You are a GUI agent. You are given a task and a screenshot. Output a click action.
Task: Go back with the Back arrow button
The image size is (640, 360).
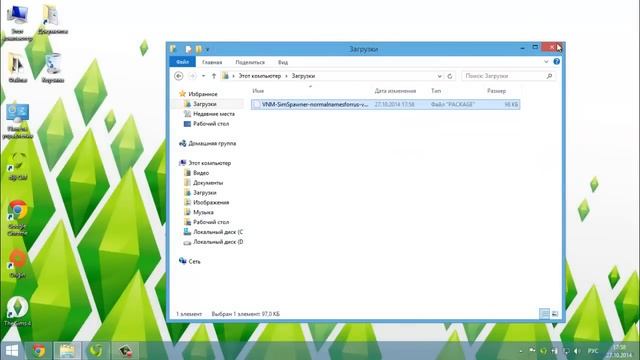click(x=178, y=76)
